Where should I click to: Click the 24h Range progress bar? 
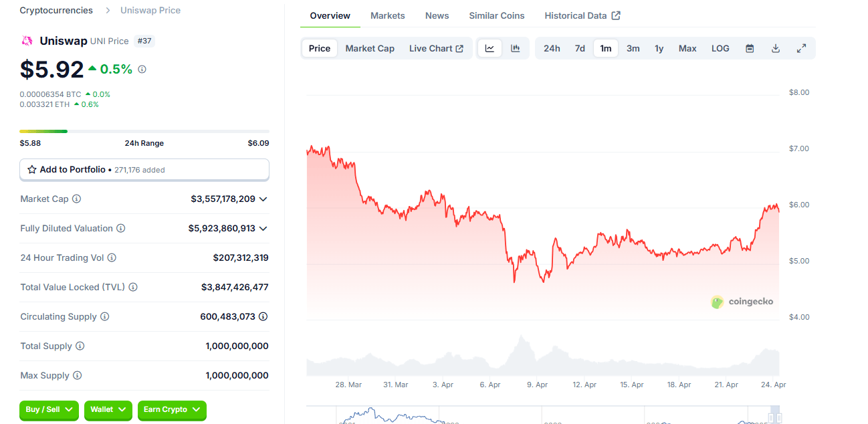144,131
